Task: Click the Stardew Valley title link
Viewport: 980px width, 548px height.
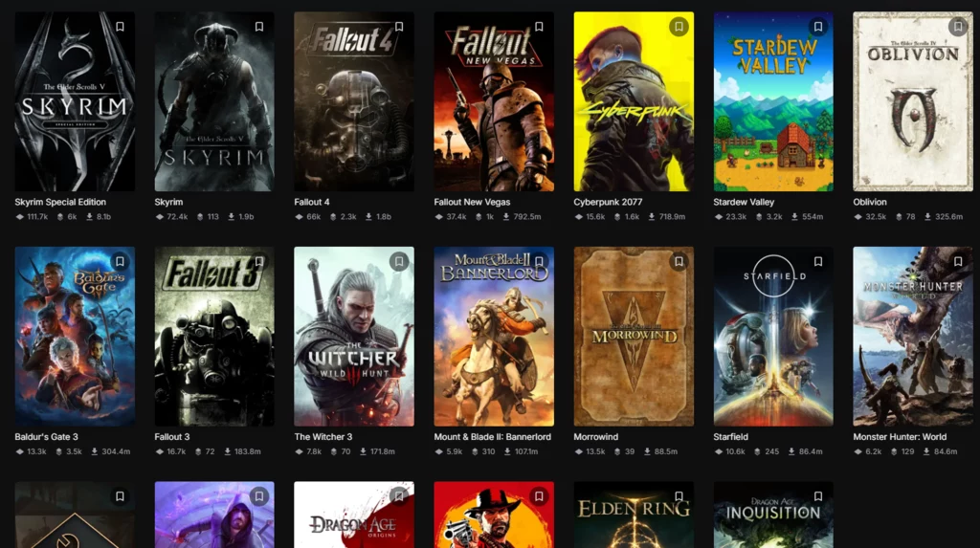Action: pyautogui.click(x=744, y=202)
